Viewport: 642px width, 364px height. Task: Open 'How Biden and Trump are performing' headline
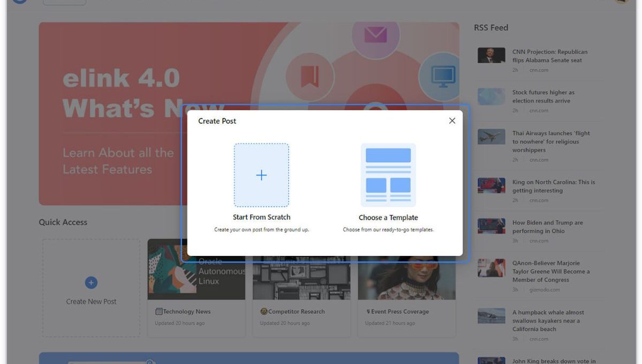(x=547, y=227)
